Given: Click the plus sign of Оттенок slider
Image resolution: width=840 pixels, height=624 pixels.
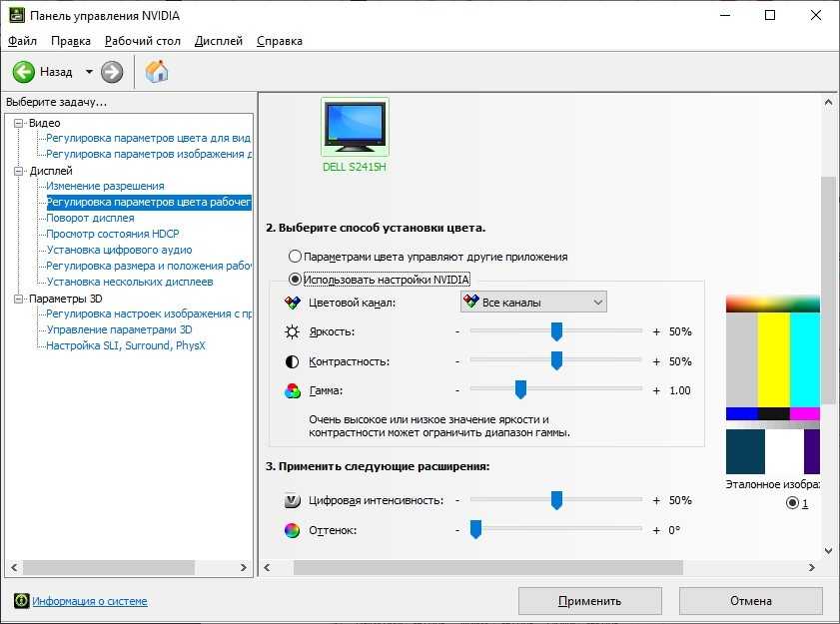Looking at the screenshot, I should 656,531.
